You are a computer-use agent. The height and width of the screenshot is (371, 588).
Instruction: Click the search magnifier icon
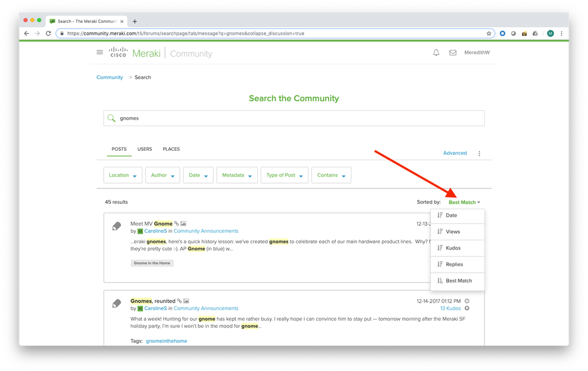(111, 118)
